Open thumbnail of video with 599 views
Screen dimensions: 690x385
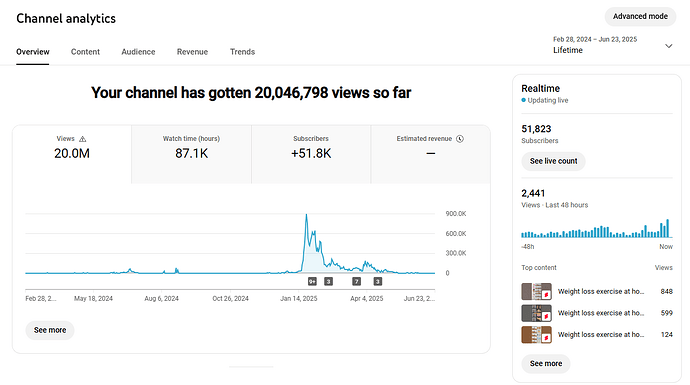click(x=536, y=313)
